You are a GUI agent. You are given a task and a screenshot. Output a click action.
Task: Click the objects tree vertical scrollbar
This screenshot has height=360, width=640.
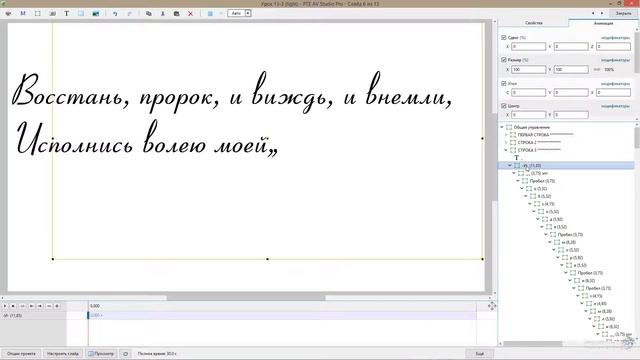click(x=637, y=138)
